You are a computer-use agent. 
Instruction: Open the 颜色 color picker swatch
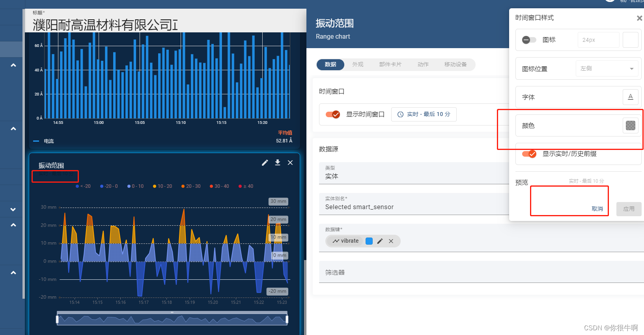631,125
